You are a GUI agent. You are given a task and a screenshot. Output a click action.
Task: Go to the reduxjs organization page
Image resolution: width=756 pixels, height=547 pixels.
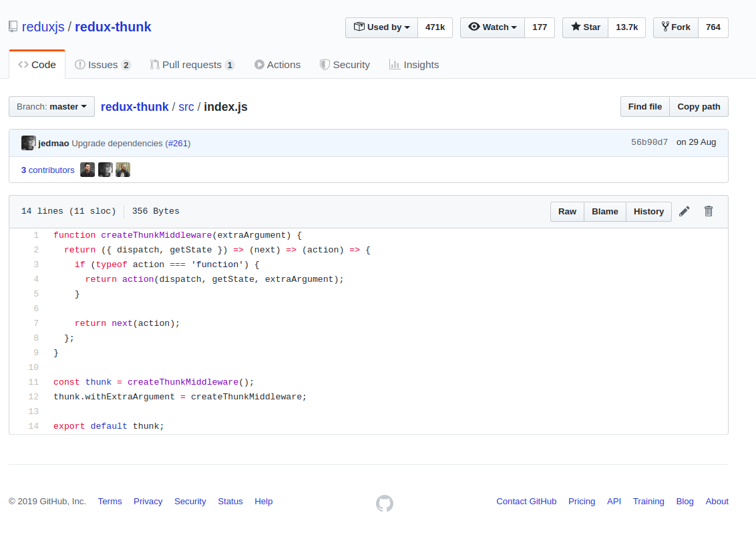43,27
